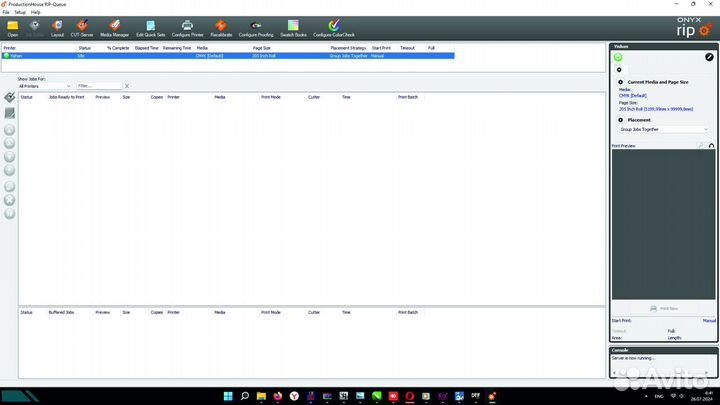Open the Group Jobs Together dropdown
720x405 pixels.
click(x=664, y=129)
